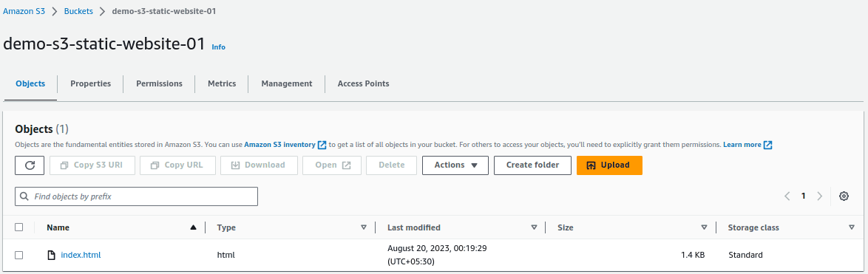The height and width of the screenshot is (274, 868).
Task: Sort by Type column arrow
Action: point(364,227)
